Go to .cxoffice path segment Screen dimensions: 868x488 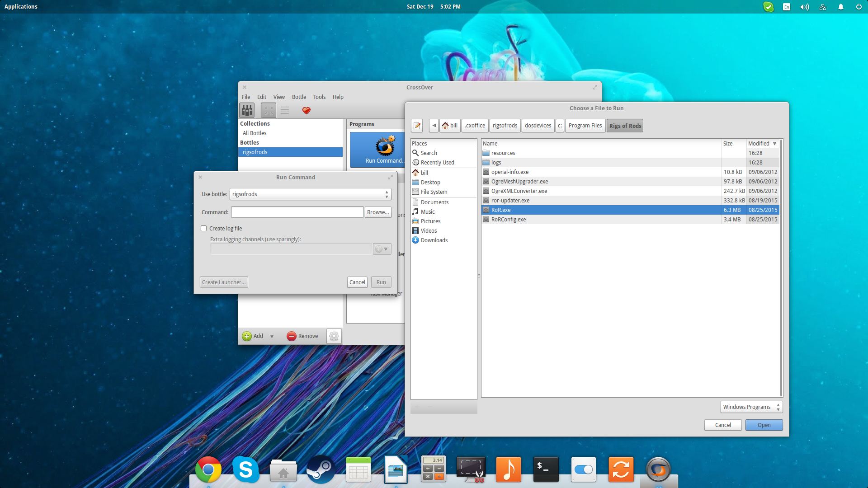coord(475,126)
